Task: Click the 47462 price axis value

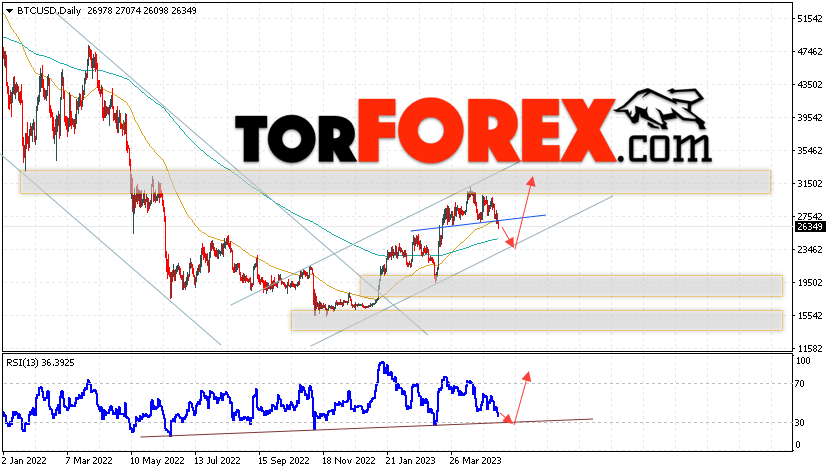Action: (x=810, y=52)
